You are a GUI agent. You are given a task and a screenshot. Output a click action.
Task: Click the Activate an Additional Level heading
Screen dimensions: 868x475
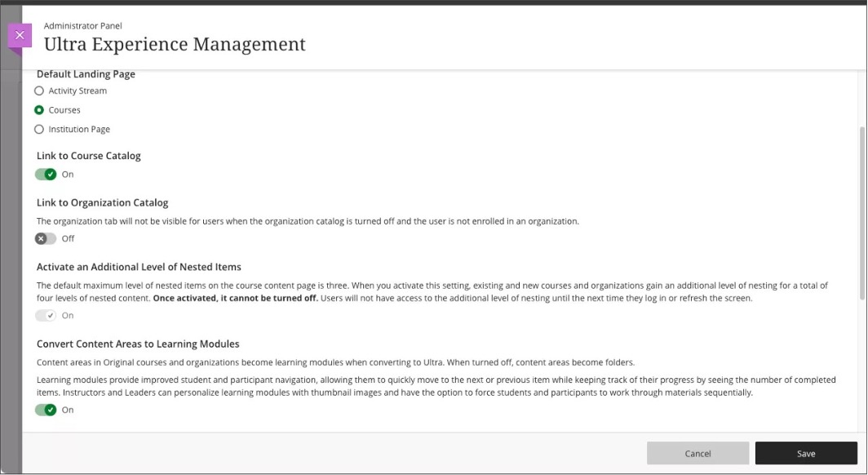click(139, 267)
